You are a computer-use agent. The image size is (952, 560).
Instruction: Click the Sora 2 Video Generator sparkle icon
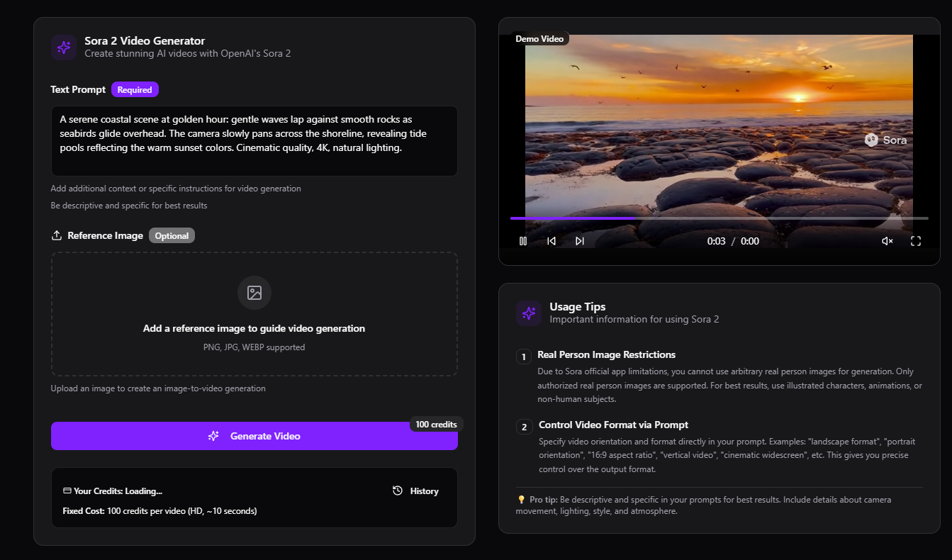click(x=64, y=47)
